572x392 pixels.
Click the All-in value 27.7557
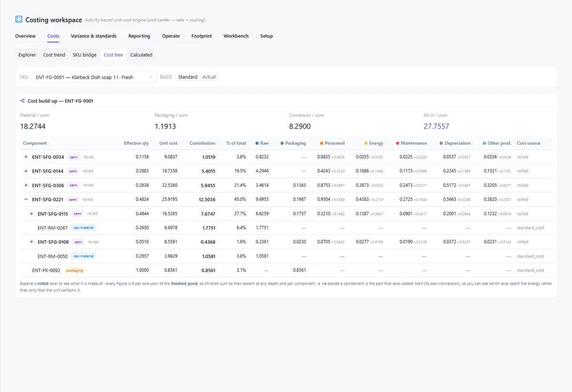tap(436, 127)
